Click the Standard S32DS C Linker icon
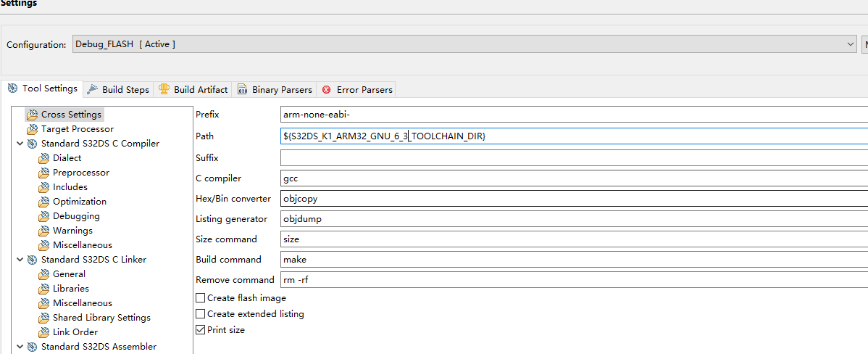Viewport: 868px width, 354px height. pyautogui.click(x=33, y=260)
